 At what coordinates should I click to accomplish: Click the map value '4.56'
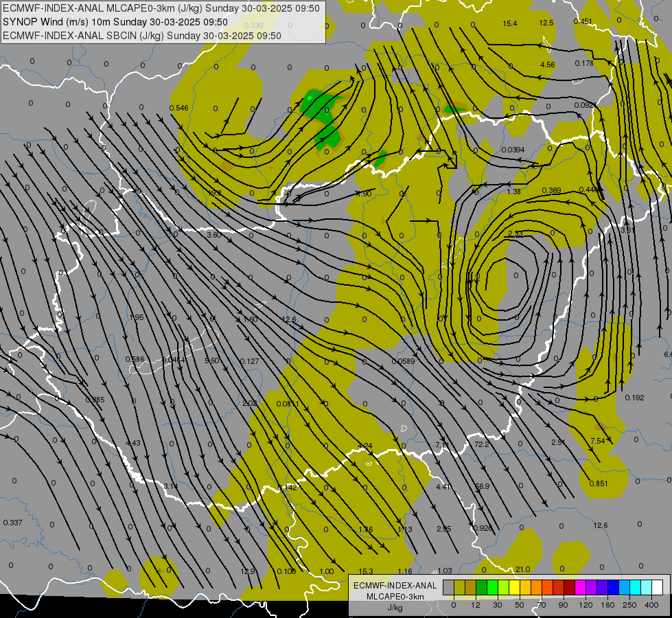[547, 65]
